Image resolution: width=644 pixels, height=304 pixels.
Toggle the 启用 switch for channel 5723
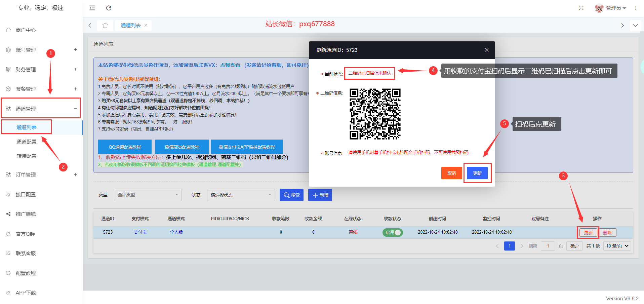tap(393, 232)
